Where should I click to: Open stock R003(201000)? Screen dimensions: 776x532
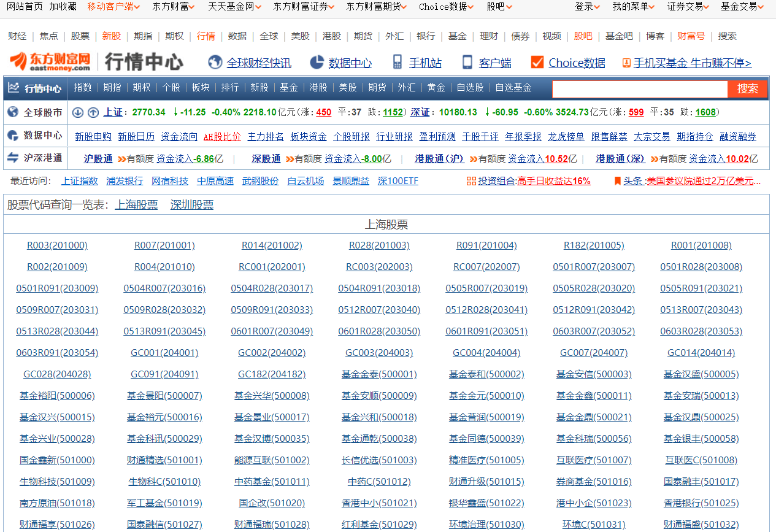(x=57, y=245)
